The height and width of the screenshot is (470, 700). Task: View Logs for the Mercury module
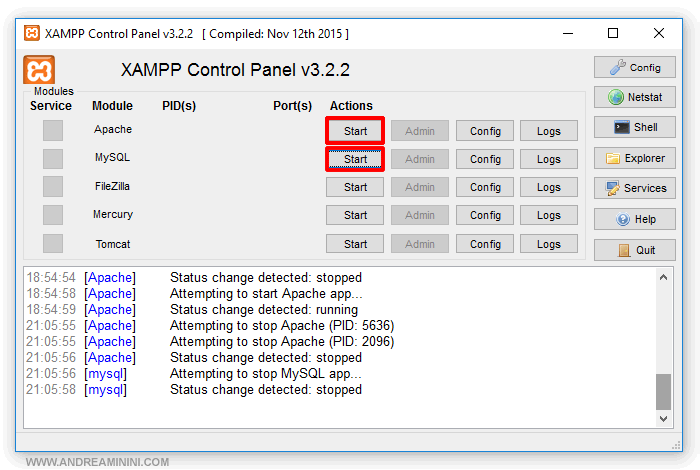coord(548,215)
